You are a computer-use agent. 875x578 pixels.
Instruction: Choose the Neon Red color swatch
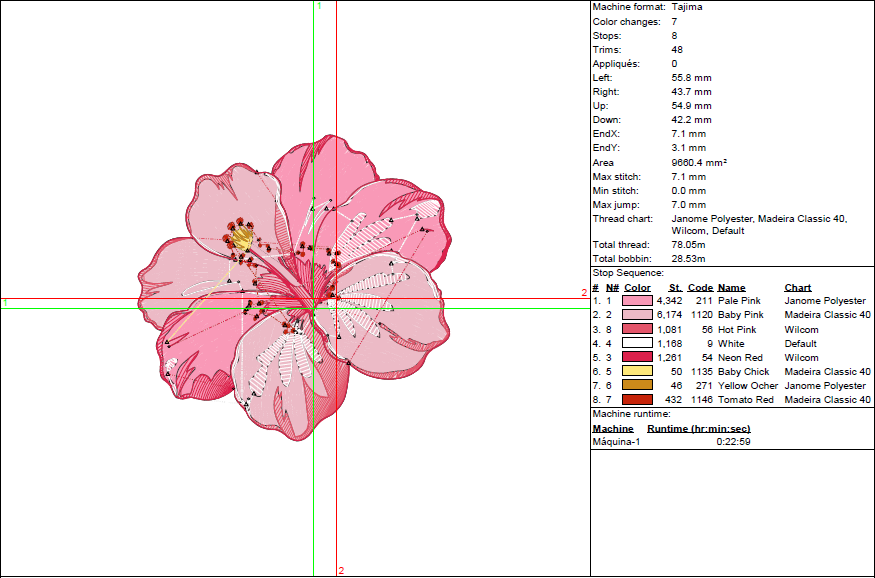coord(638,357)
